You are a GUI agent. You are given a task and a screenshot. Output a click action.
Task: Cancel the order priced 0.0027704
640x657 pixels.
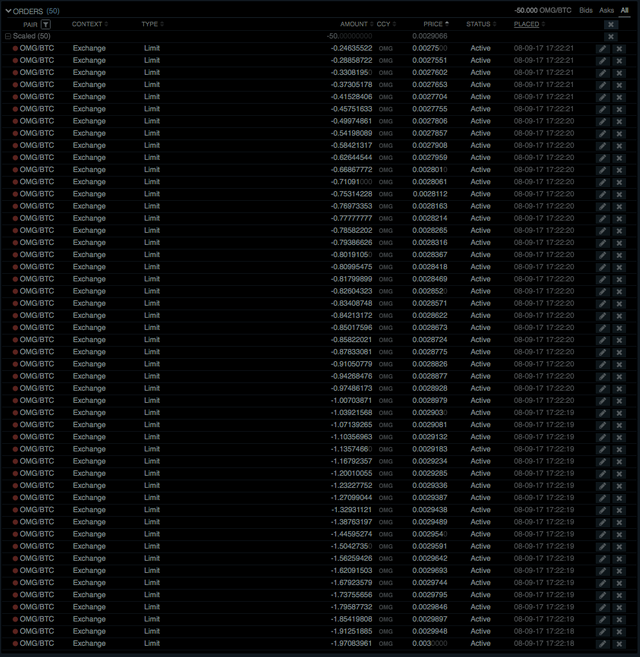619,98
